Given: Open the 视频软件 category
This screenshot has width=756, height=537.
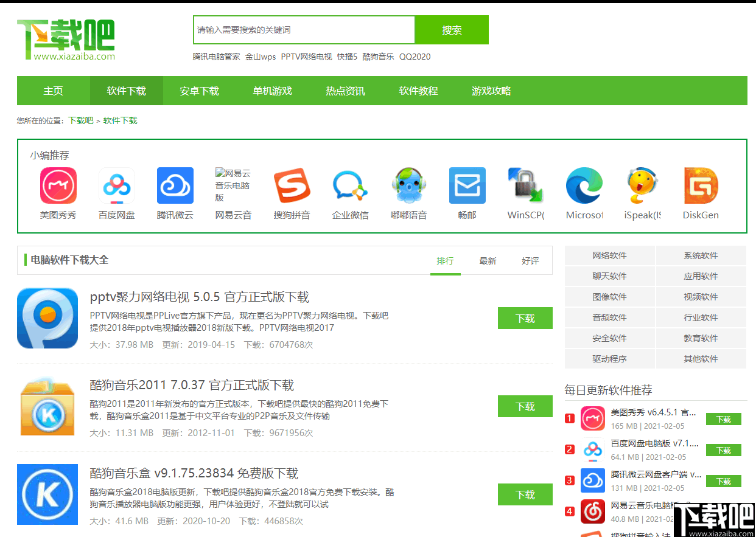Looking at the screenshot, I should [x=701, y=297].
